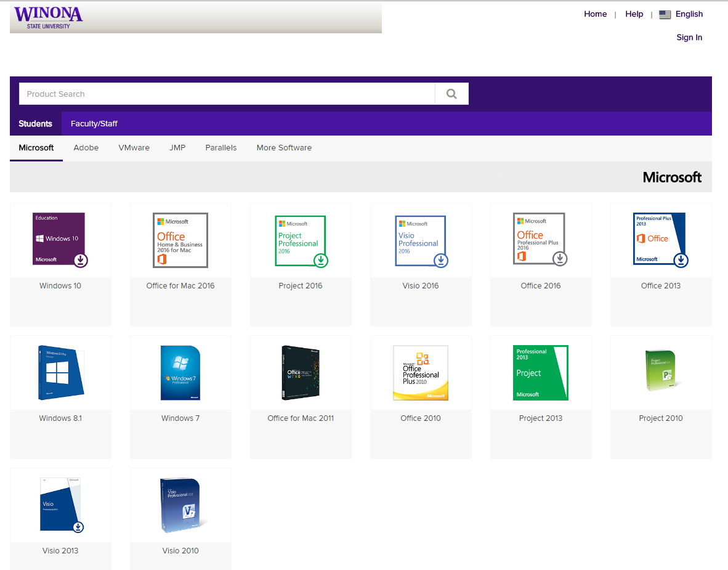728x570 pixels.
Task: Click the Sign In link
Action: point(689,38)
